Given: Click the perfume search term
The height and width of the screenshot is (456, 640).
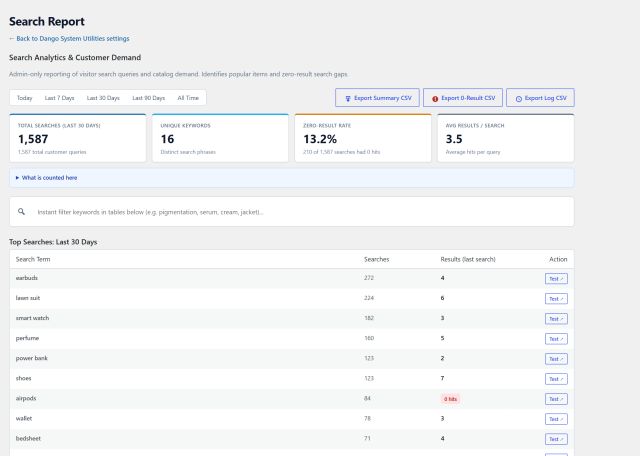Looking at the screenshot, I should 27,338.
